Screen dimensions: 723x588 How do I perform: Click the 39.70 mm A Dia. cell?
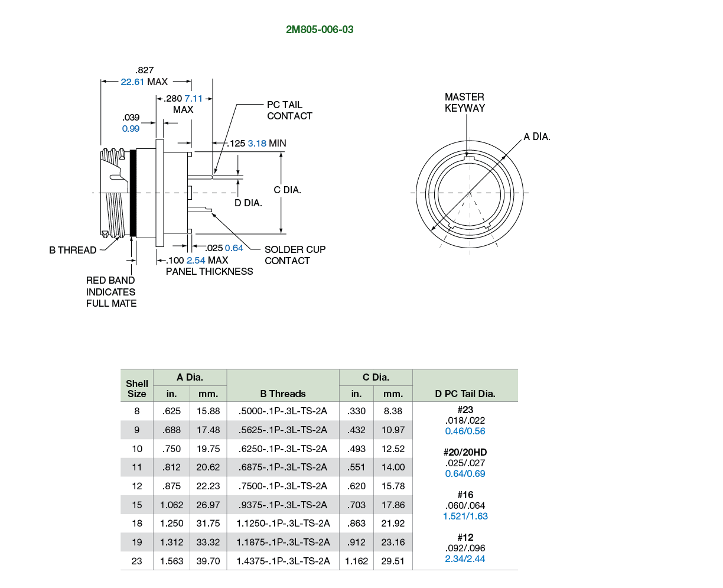(x=208, y=561)
